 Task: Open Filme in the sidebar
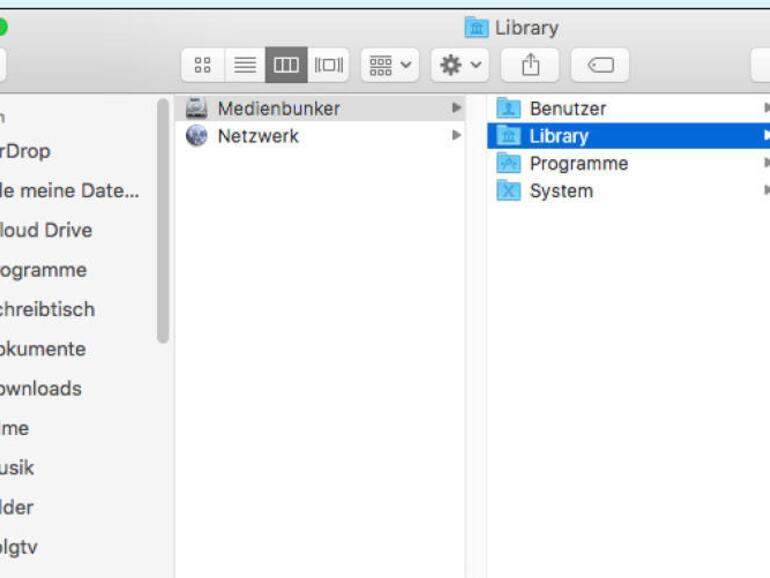tap(15, 429)
